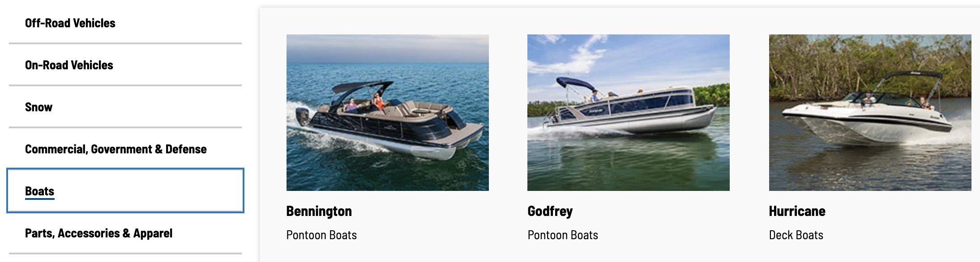Open Parts, Accessories & Apparel category
The width and height of the screenshot is (980, 262).
point(125,233)
